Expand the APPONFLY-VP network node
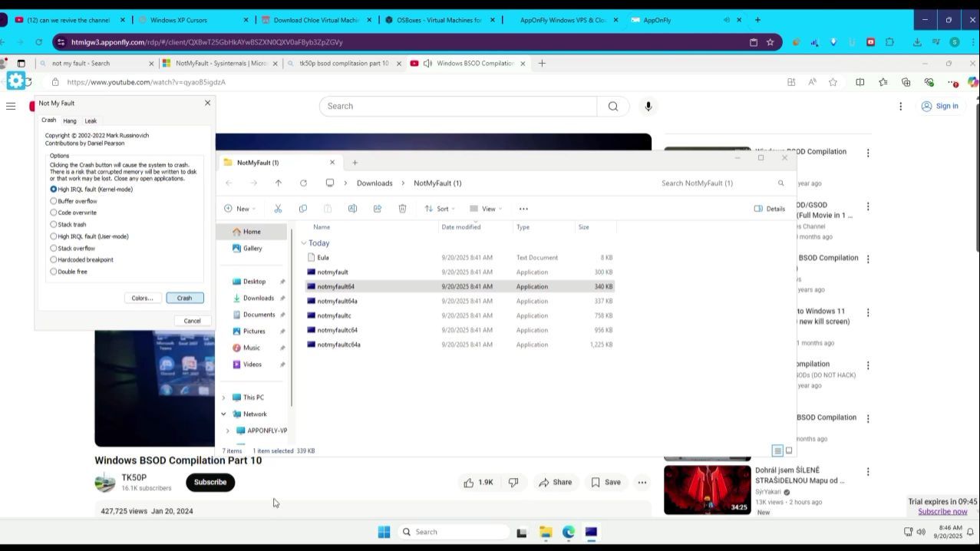 (x=228, y=431)
